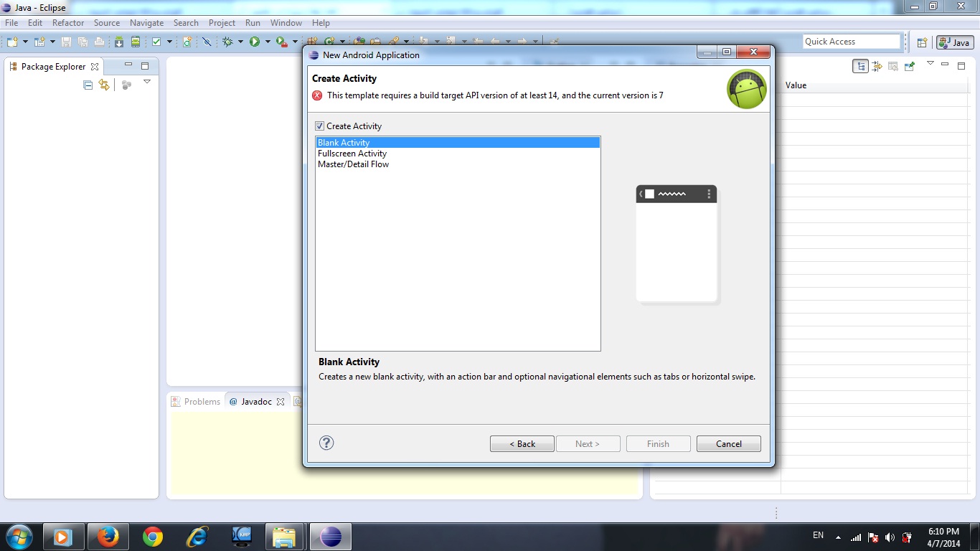Click the green Run icon
980x551 pixels.
(255, 42)
